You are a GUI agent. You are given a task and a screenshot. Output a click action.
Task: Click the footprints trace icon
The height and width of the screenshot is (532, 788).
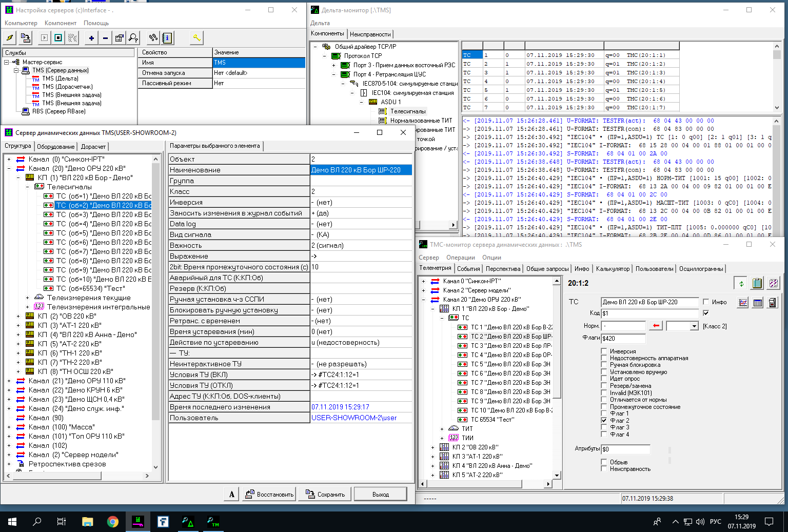point(153,38)
